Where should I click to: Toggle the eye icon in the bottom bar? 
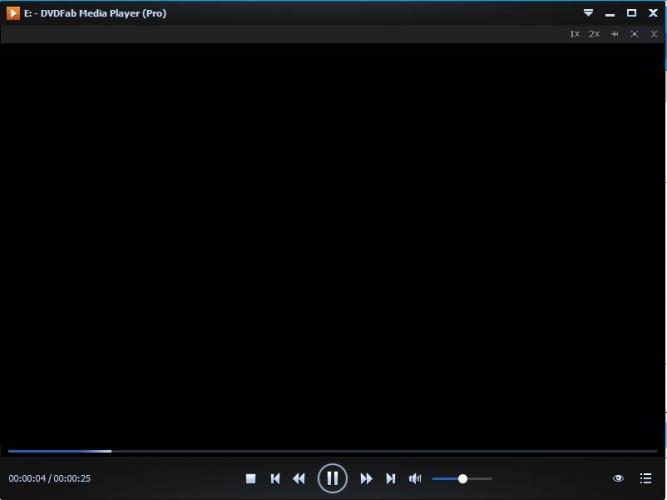tap(618, 479)
